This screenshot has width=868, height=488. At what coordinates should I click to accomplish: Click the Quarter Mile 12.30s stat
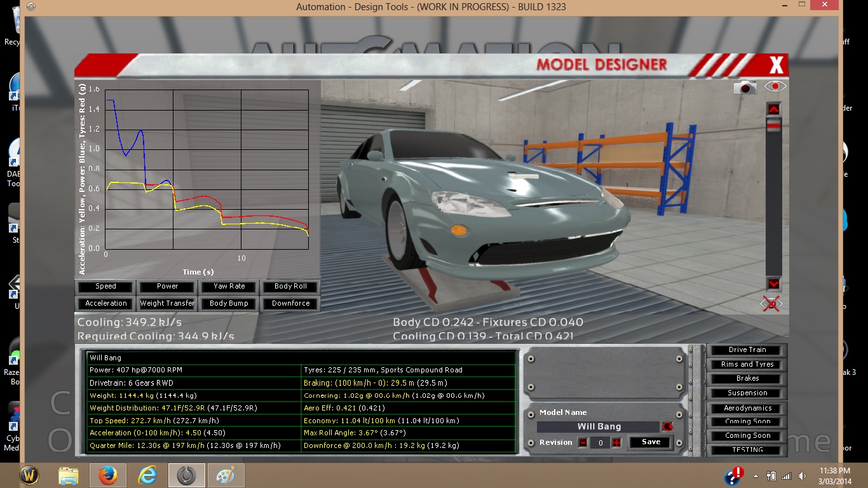pyautogui.click(x=194, y=446)
